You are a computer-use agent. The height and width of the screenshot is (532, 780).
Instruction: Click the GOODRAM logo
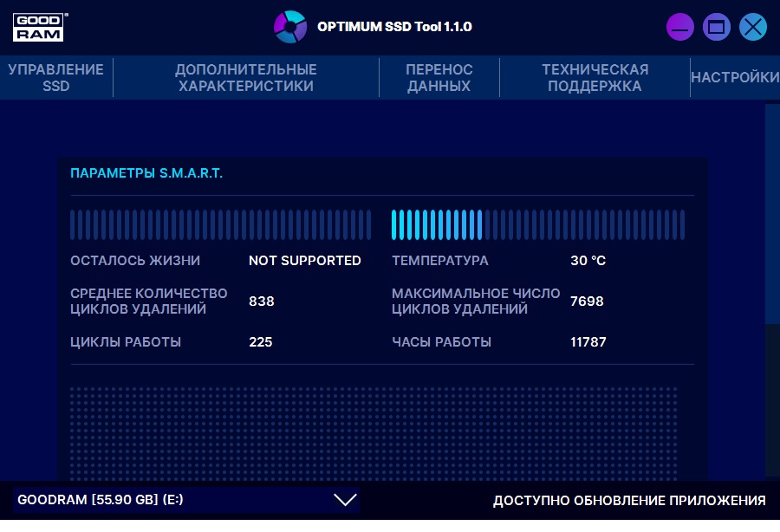[x=39, y=27]
